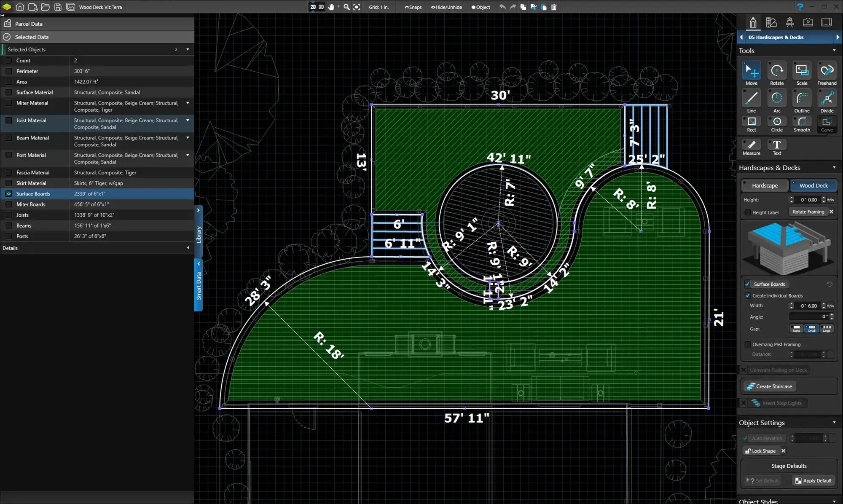
Task: Select the Move tool
Action: [x=751, y=73]
